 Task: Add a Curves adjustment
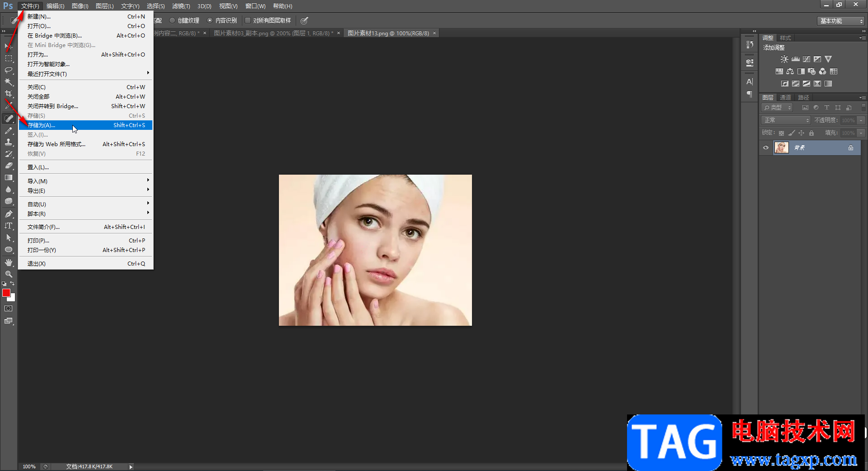(x=807, y=59)
